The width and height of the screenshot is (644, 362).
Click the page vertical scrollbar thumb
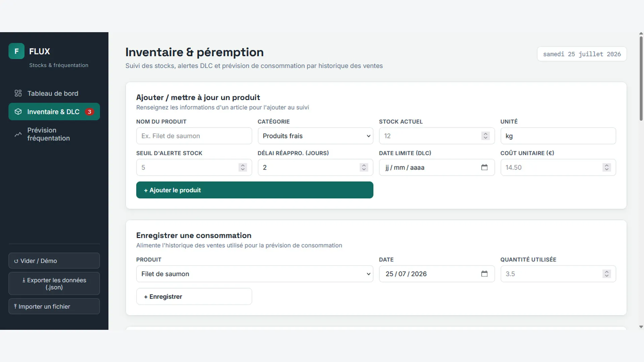(x=641, y=78)
